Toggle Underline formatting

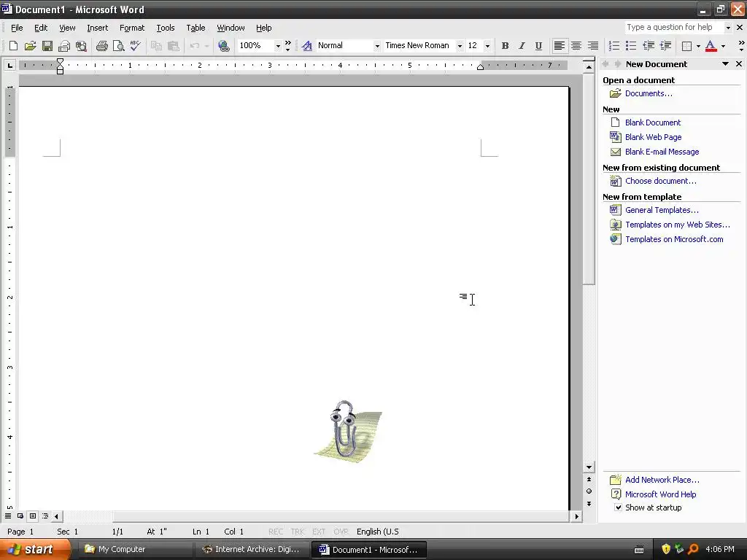pyautogui.click(x=538, y=46)
